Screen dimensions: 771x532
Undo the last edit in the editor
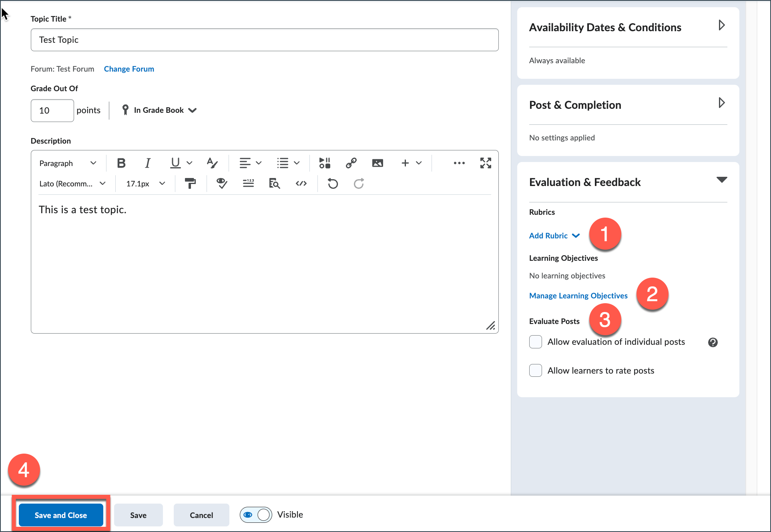(x=332, y=183)
